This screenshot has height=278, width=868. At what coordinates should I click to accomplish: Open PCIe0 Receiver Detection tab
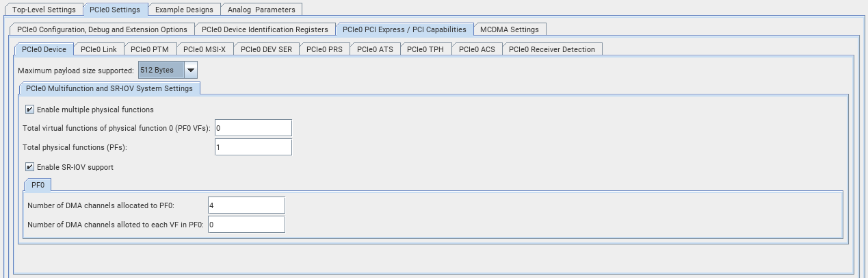(552, 49)
